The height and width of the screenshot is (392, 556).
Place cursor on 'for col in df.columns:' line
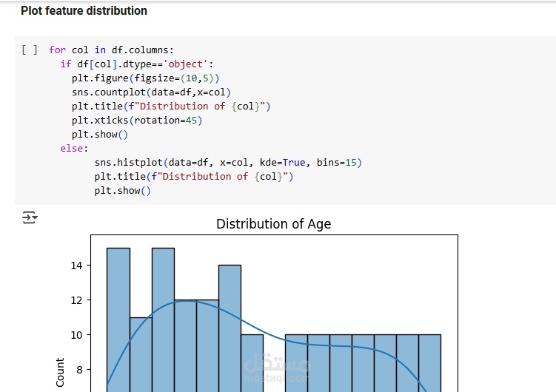111,50
